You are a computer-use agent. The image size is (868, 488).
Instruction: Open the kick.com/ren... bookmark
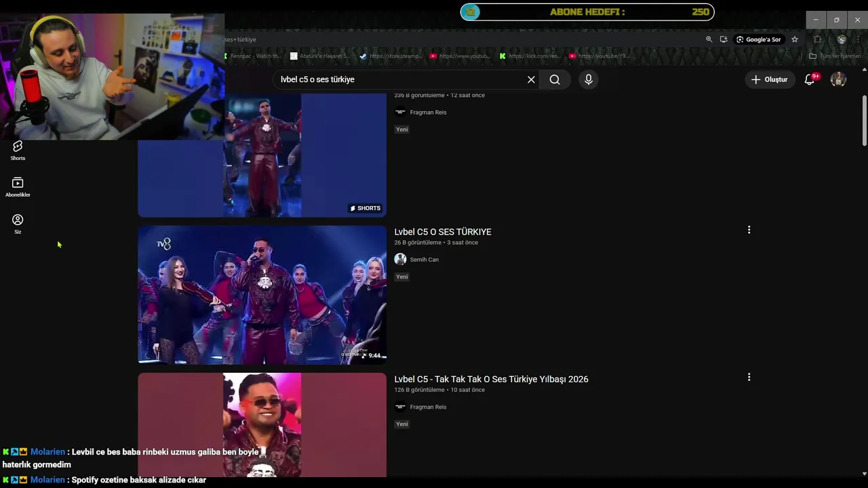coord(530,56)
